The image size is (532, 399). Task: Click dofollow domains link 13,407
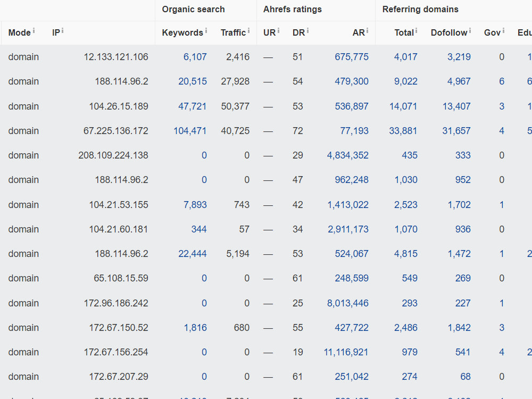coord(456,106)
